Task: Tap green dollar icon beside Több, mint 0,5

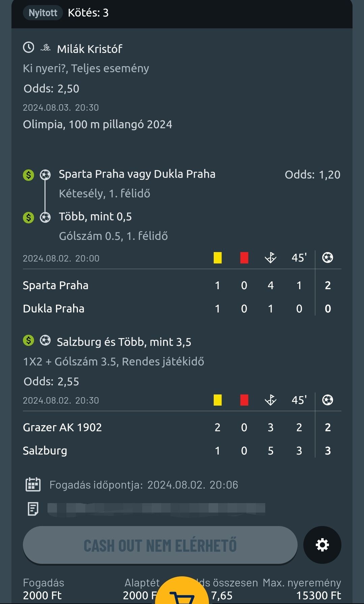Action: coord(29,218)
